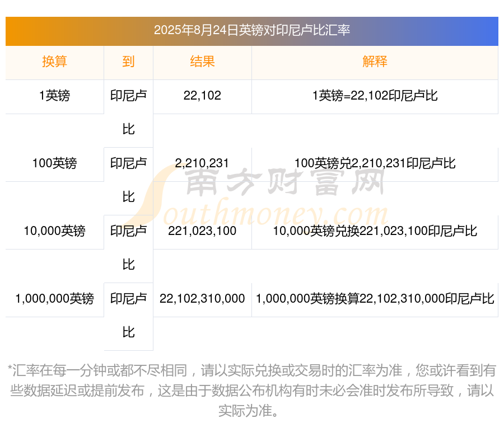Click the result value 22,102
This screenshot has width=504, height=428.
coord(202,96)
